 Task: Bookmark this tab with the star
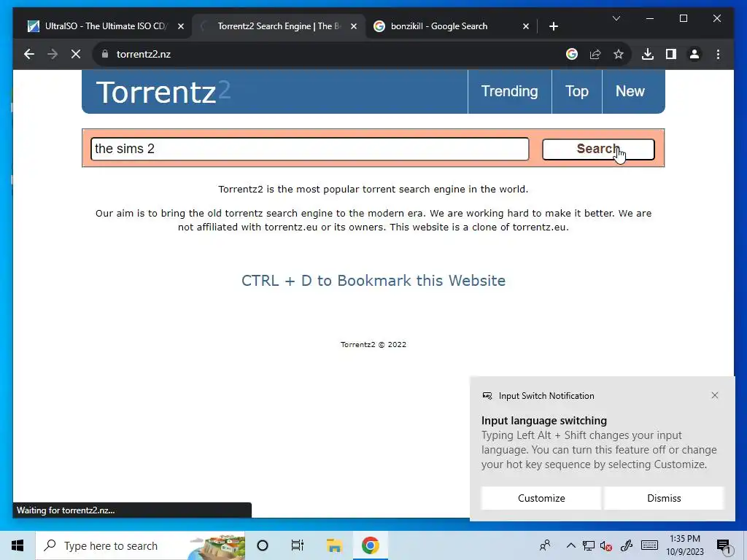[619, 54]
